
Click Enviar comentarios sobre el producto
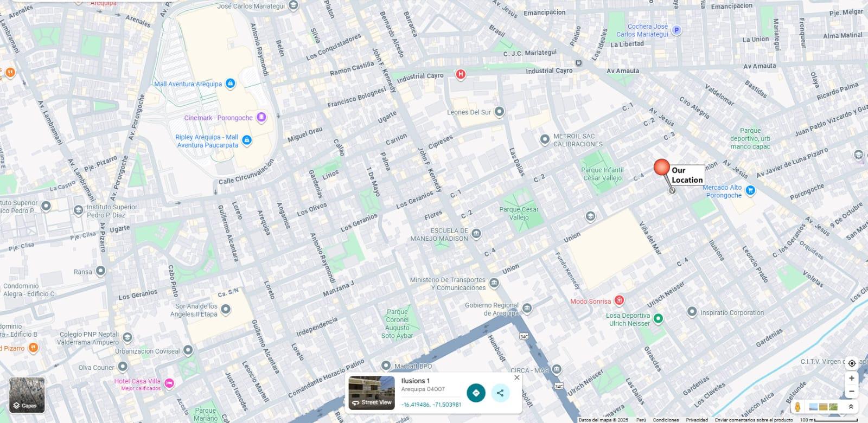tap(754, 420)
